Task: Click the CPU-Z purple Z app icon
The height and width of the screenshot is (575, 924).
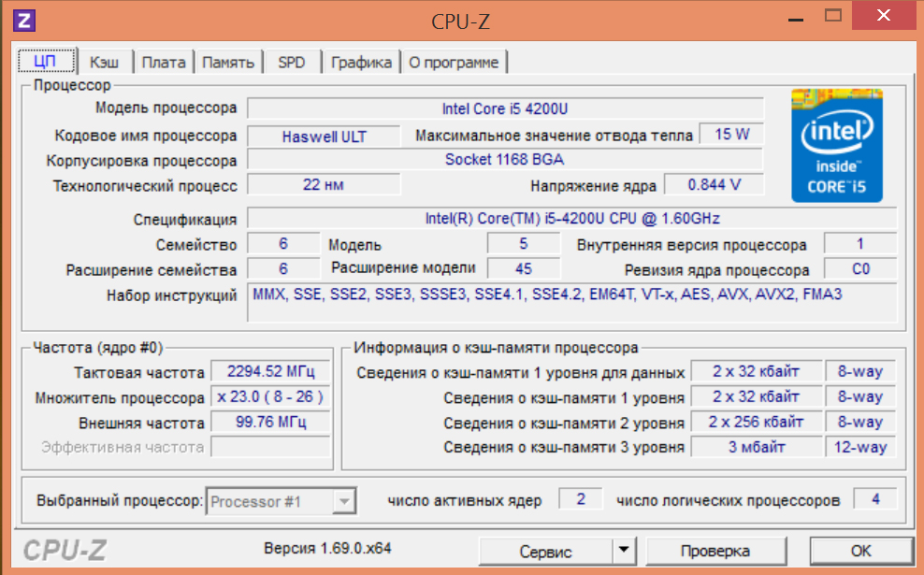Action: pyautogui.click(x=24, y=22)
